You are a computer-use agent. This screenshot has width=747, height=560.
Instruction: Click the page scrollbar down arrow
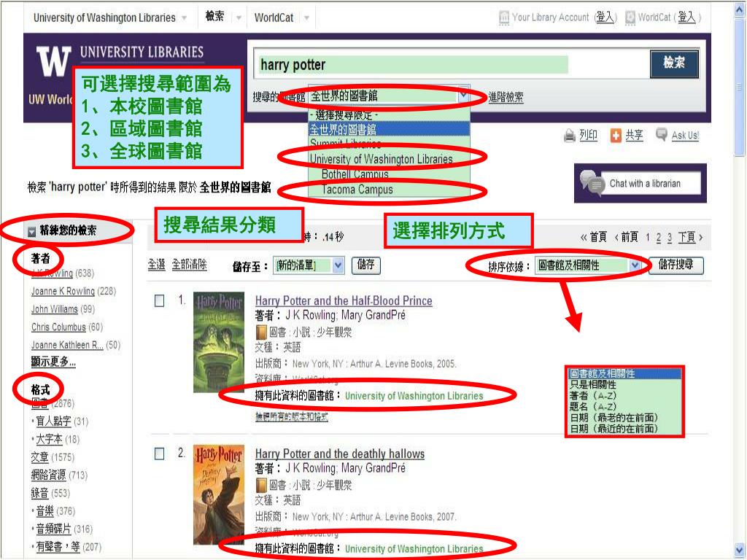point(740,548)
